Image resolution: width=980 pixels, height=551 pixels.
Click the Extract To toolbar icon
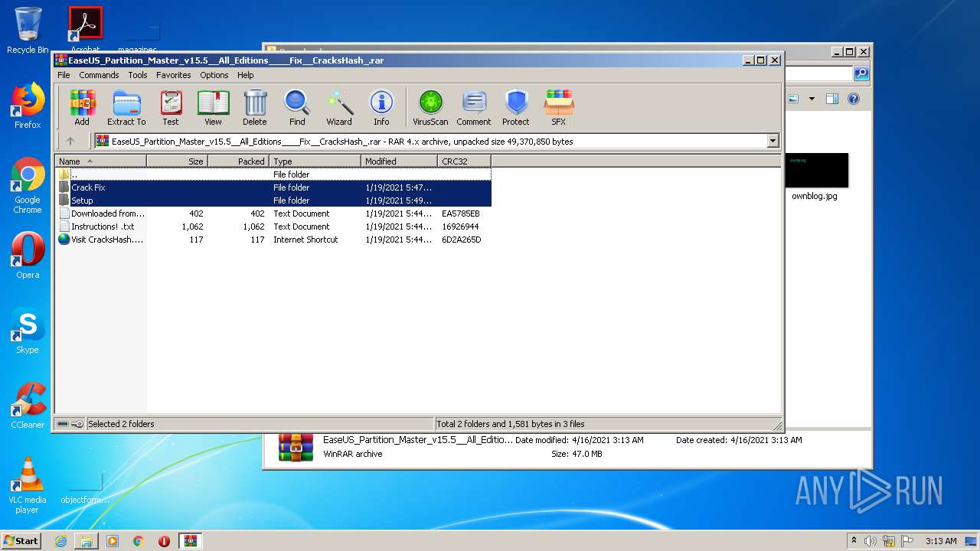pyautogui.click(x=126, y=107)
